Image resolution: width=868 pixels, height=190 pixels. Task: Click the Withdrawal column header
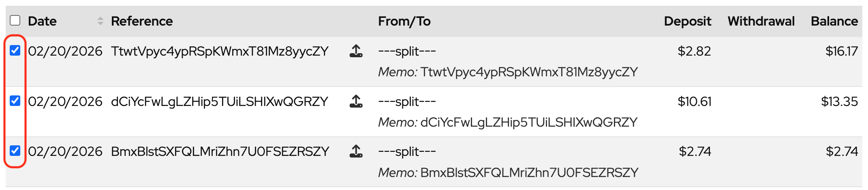click(761, 21)
